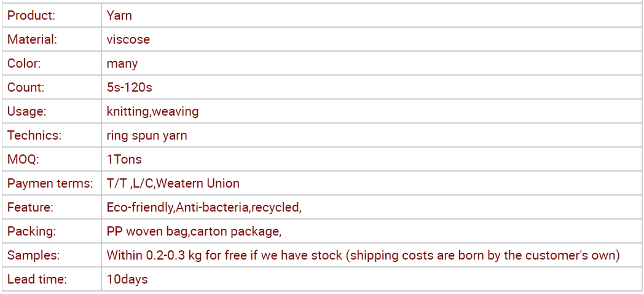Click the Lead time label
644x294 pixels.
click(37, 279)
